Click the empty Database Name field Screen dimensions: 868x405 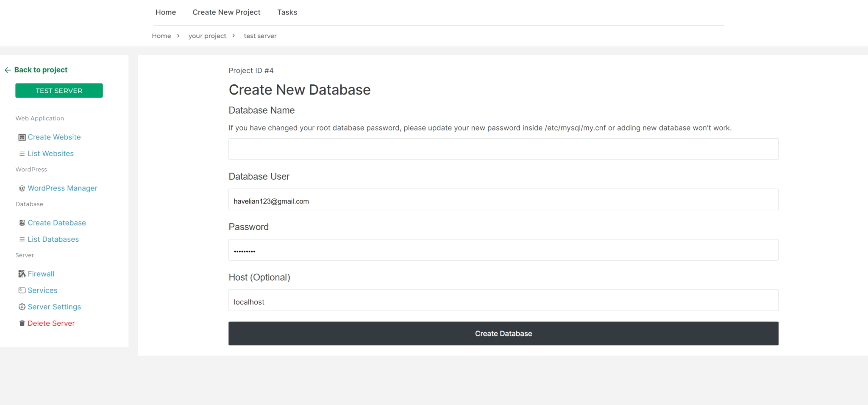point(503,149)
